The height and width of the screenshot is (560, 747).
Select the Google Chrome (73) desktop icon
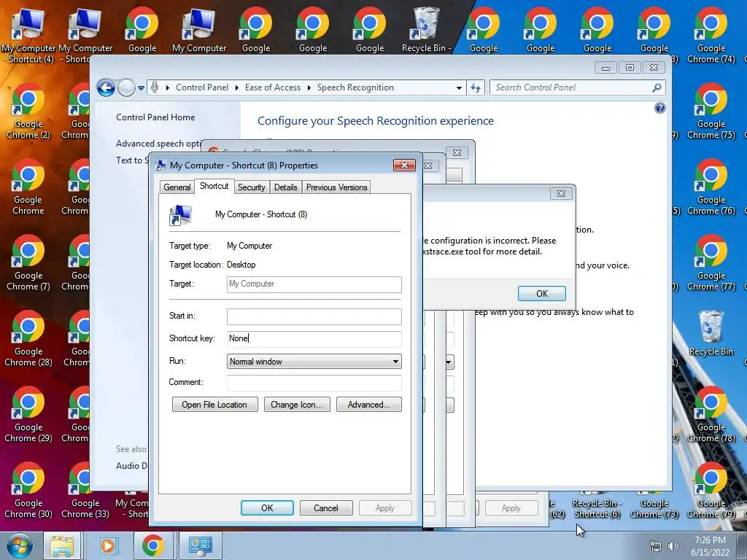click(654, 507)
